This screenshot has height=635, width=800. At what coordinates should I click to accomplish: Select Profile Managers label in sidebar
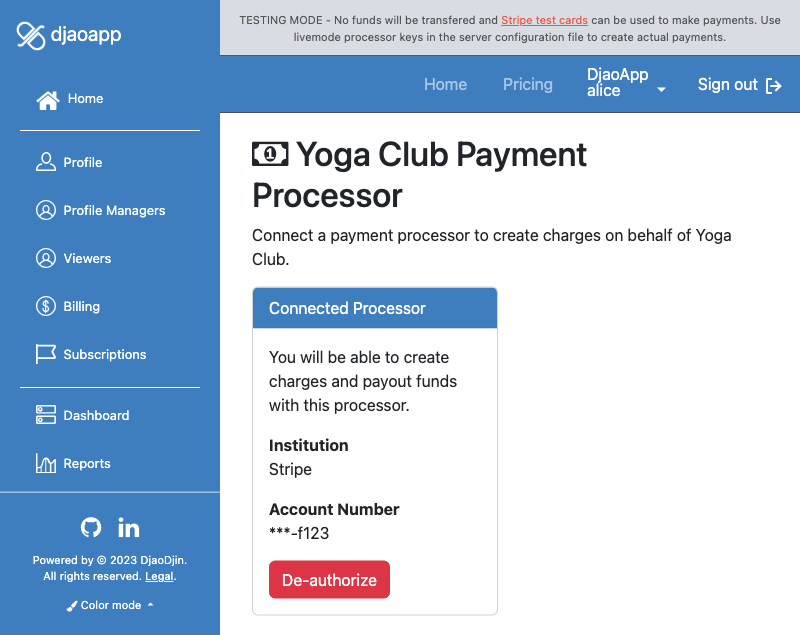click(114, 210)
